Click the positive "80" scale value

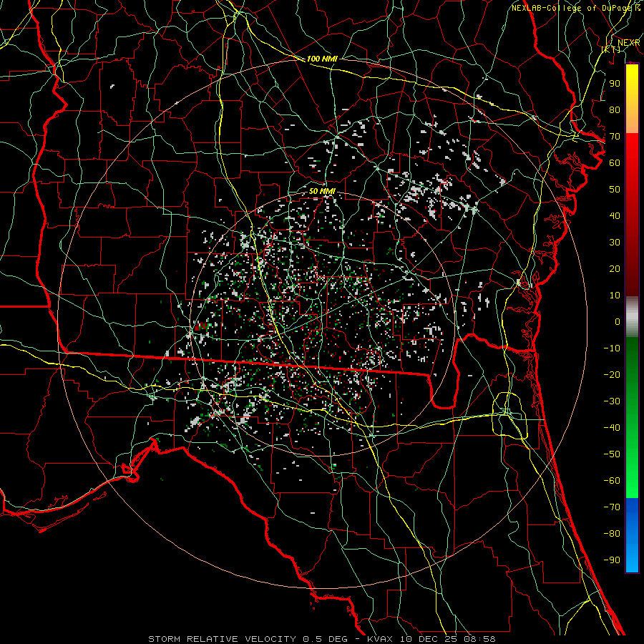pos(615,109)
